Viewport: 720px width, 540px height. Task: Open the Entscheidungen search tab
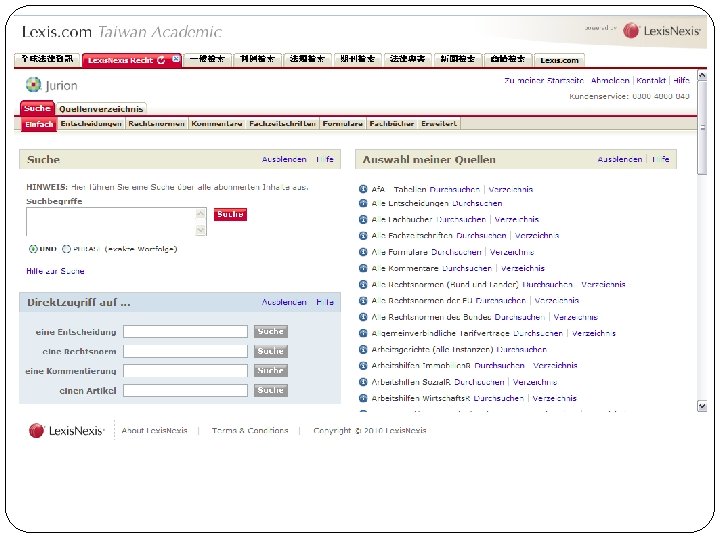coord(91,124)
